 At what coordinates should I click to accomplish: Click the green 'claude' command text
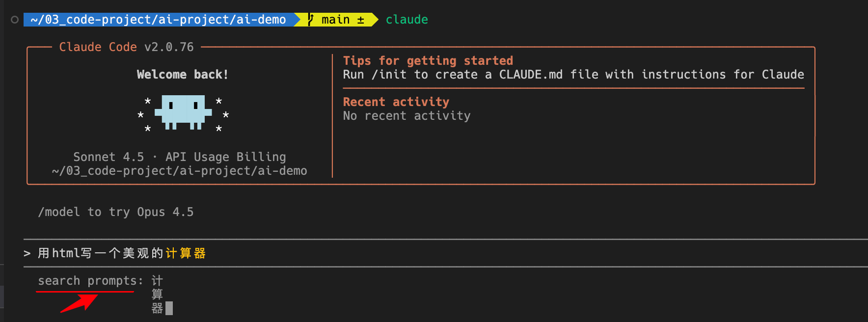pyautogui.click(x=407, y=20)
